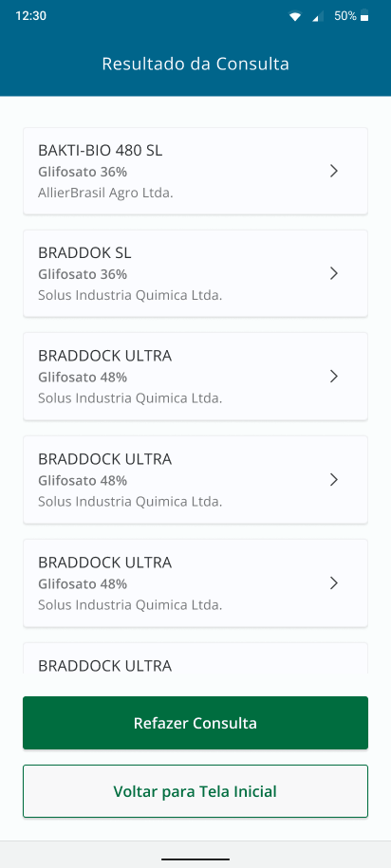Tap the chevron on the second BRADDOCK ULTRA entry

tap(333, 479)
